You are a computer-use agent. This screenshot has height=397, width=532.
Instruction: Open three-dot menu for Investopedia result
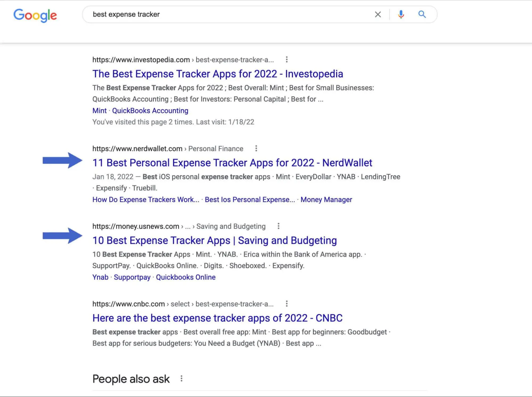(287, 59)
